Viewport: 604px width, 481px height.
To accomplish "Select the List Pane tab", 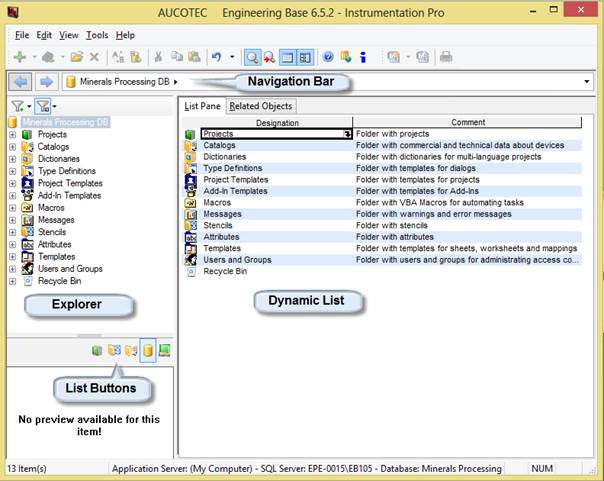I will [202, 106].
